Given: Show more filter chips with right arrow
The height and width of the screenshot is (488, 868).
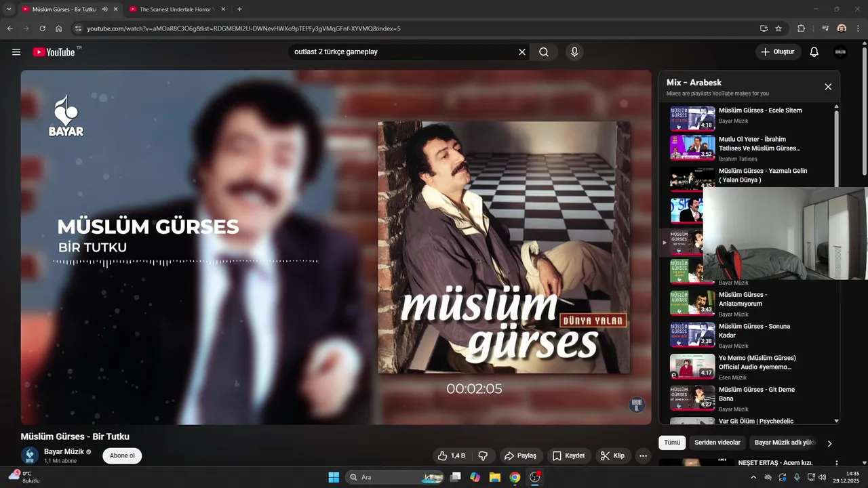Looking at the screenshot, I should [x=829, y=443].
